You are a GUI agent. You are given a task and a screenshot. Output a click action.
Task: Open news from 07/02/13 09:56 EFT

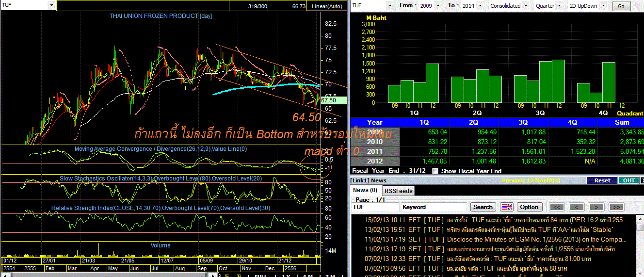[x=466, y=268]
